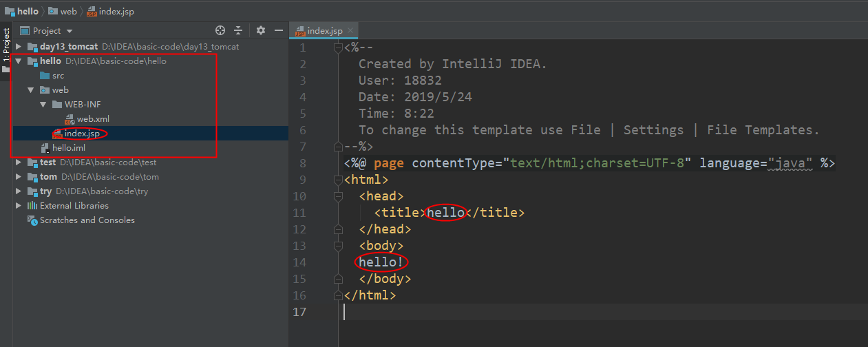Click the index.jsp file icon in tree
The image size is (868, 347).
(x=57, y=134)
